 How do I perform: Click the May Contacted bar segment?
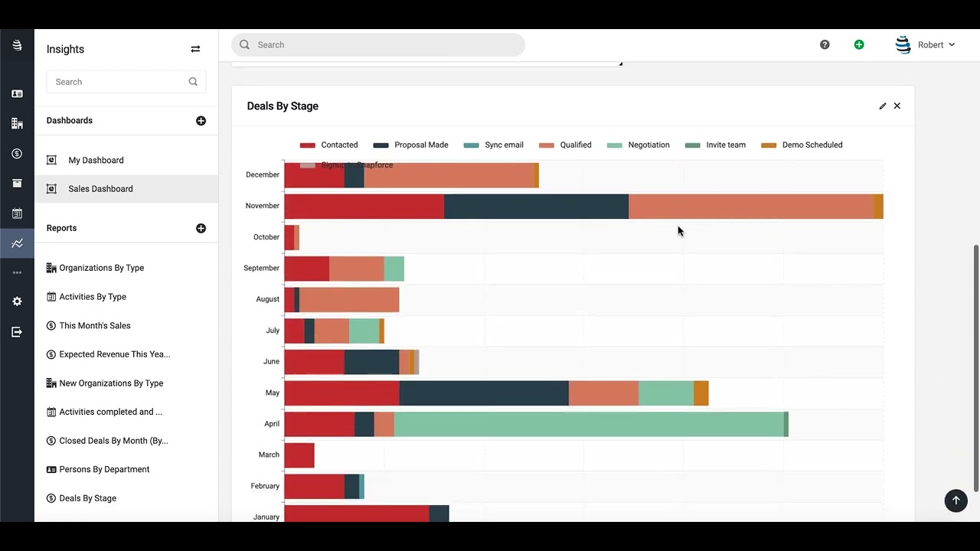pos(341,393)
